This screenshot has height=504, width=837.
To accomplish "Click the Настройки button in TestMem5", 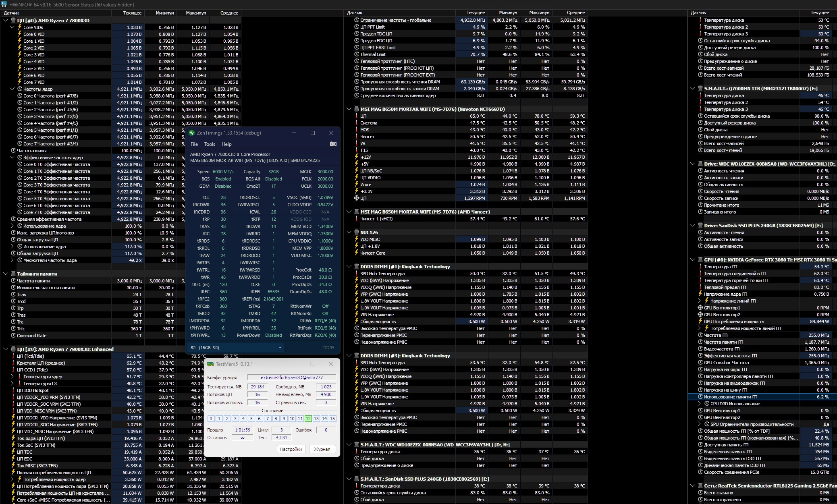I will (291, 449).
